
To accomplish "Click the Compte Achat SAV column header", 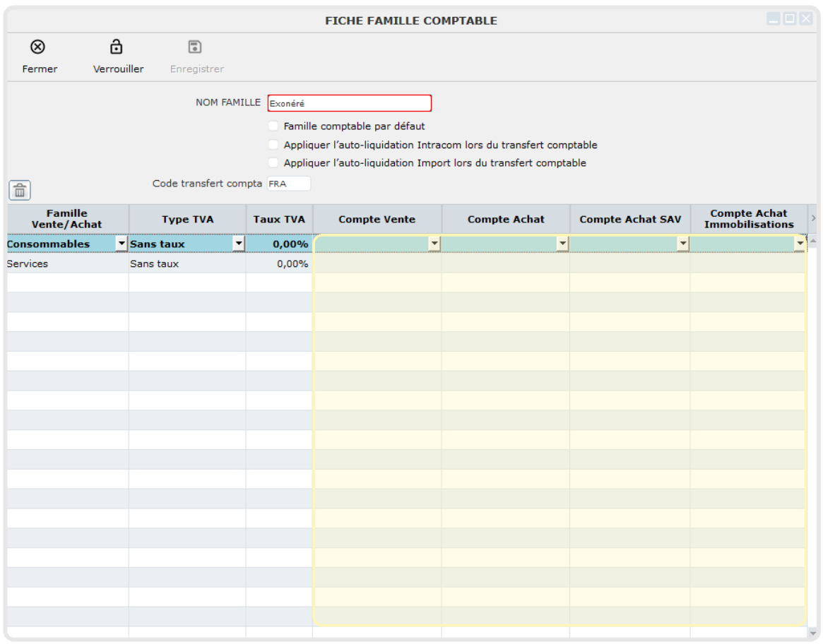I will pyautogui.click(x=630, y=220).
